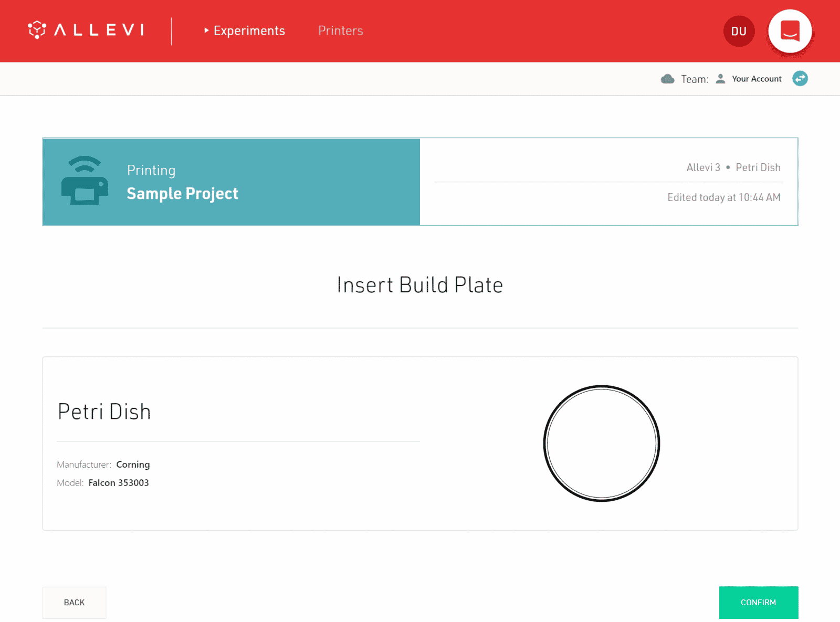The width and height of the screenshot is (840, 622).
Task: Click Edited today at 10:44 AM text
Action: click(x=724, y=197)
